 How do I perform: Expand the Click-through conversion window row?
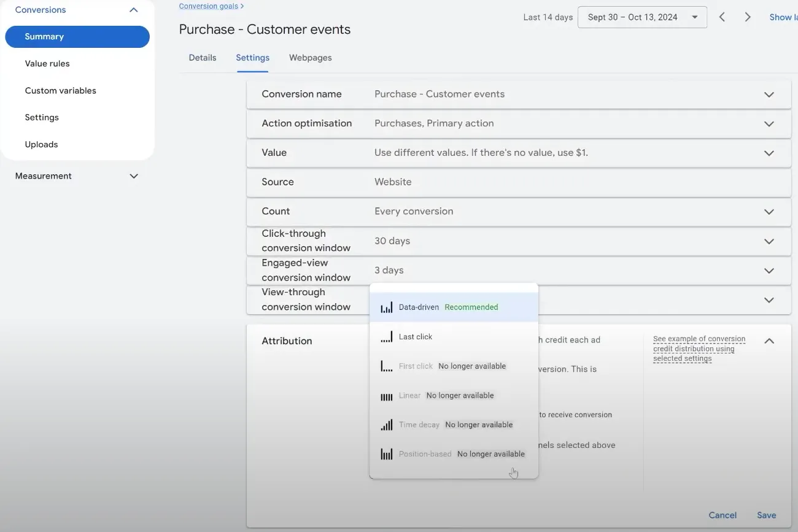click(x=769, y=241)
